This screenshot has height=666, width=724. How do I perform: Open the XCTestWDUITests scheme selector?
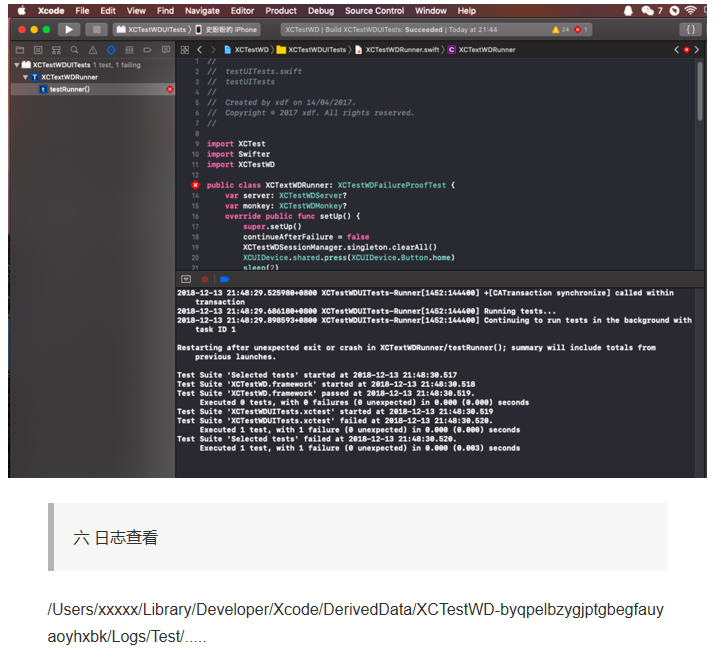151,30
